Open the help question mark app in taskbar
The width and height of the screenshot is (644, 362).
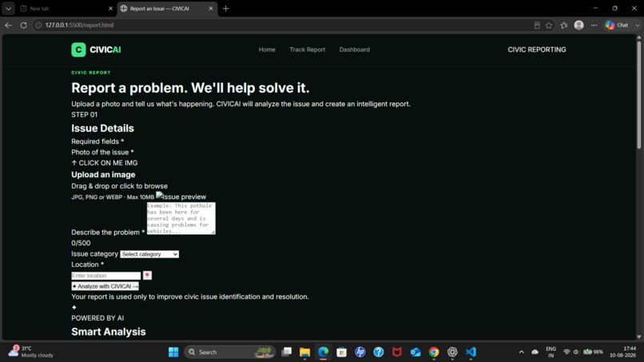pos(378,352)
